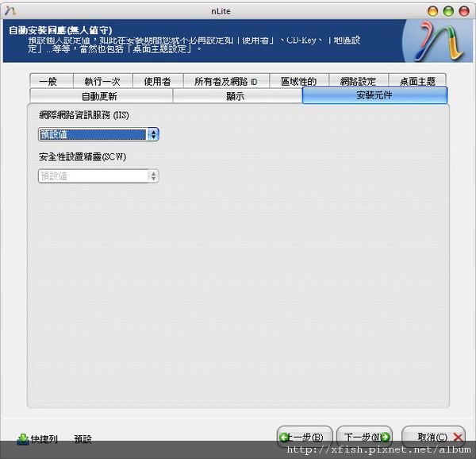Minimize window with orange button
Viewport: 476px width, 459px height.
pyautogui.click(x=432, y=11)
